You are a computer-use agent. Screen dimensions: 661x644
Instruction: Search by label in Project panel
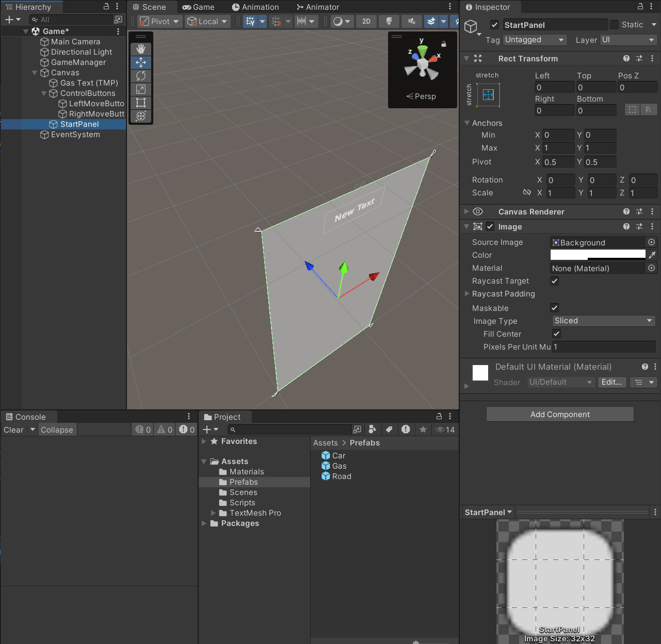coord(390,430)
